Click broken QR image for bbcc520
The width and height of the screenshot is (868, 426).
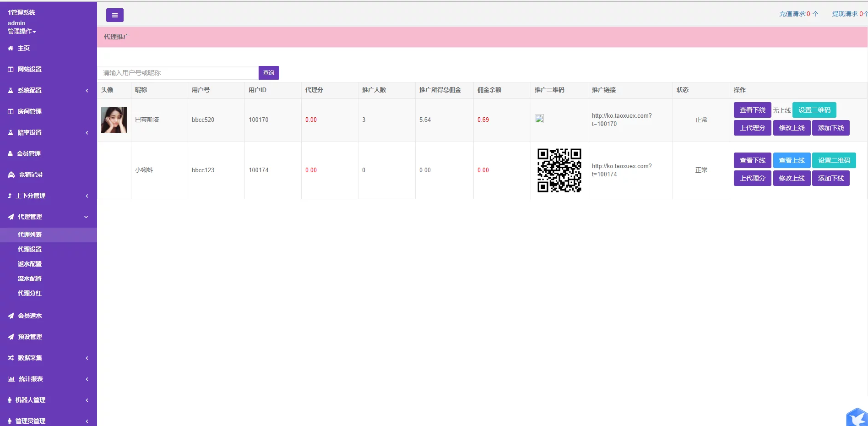[539, 119]
